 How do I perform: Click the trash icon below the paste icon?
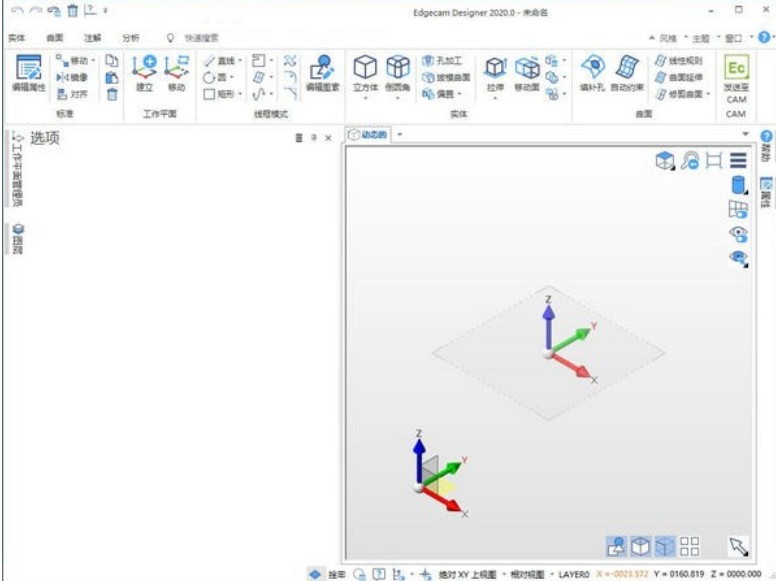(112, 94)
